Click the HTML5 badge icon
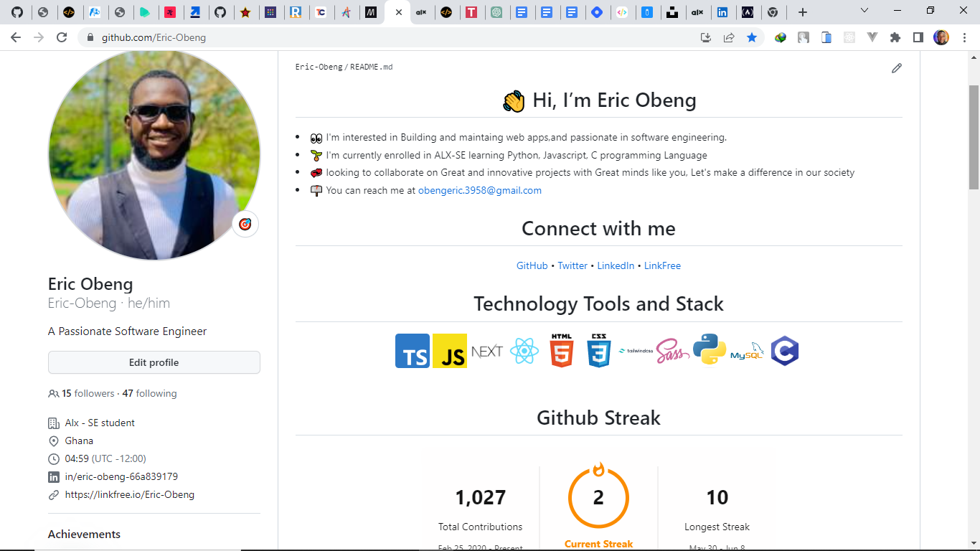The height and width of the screenshot is (551, 980). (562, 351)
